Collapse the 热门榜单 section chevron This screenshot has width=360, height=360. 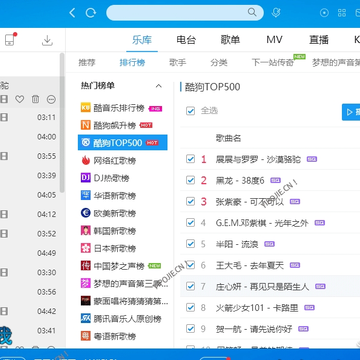pyautogui.click(x=159, y=86)
